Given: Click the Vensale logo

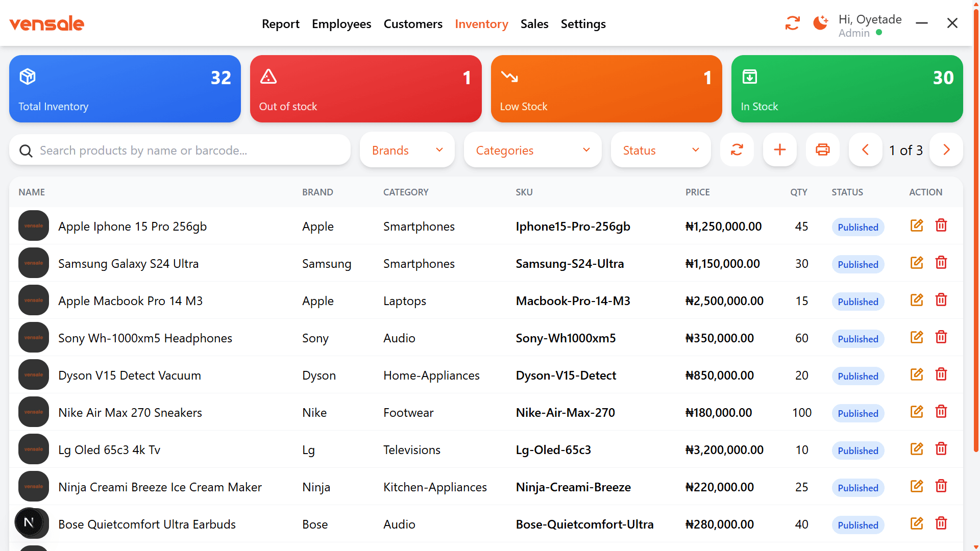Looking at the screenshot, I should (46, 23).
